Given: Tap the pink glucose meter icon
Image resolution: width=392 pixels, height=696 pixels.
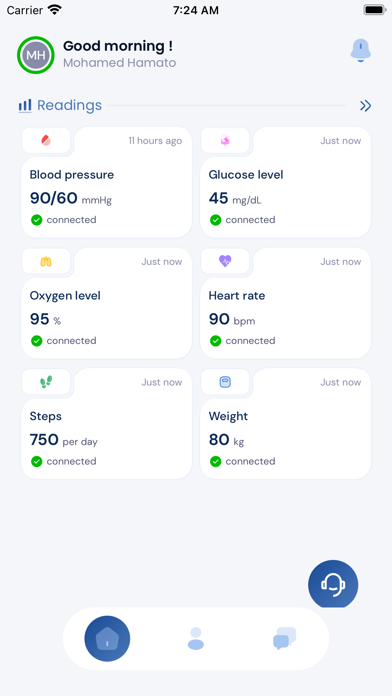Looking at the screenshot, I should pos(225,140).
